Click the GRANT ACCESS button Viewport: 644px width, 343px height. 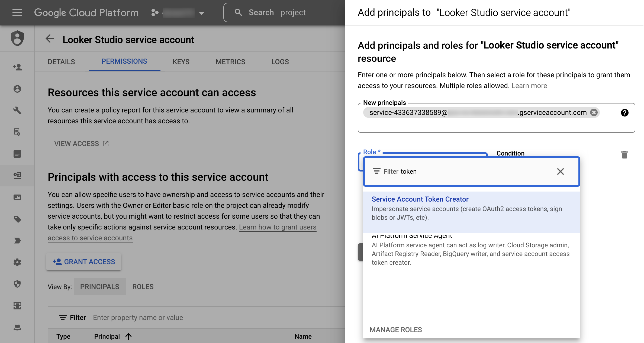pyautogui.click(x=84, y=261)
